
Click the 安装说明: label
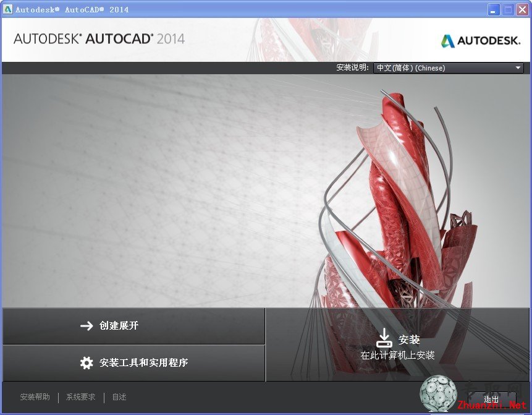pos(352,67)
